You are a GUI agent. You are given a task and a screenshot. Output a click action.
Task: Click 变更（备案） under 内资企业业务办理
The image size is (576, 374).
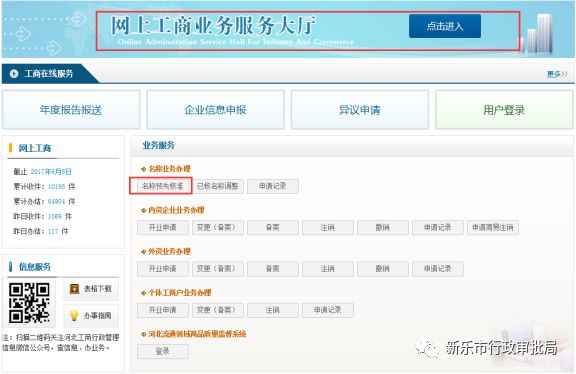click(x=218, y=228)
